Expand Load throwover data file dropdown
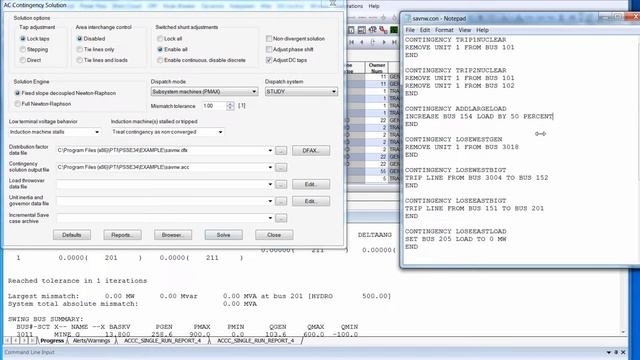This screenshot has width=640, height=360. [270, 184]
